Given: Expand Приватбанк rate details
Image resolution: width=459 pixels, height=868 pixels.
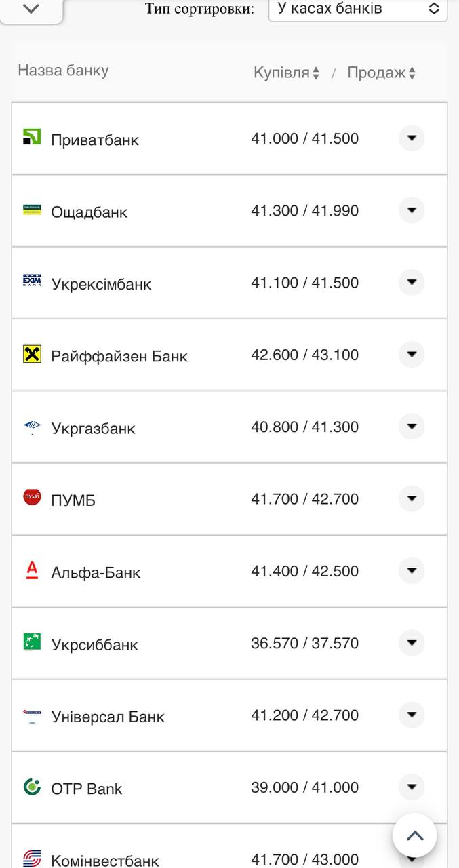Looking at the screenshot, I should 411,138.
